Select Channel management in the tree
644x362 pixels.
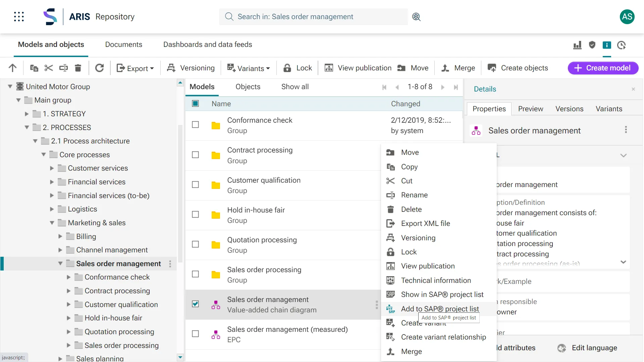(112, 250)
